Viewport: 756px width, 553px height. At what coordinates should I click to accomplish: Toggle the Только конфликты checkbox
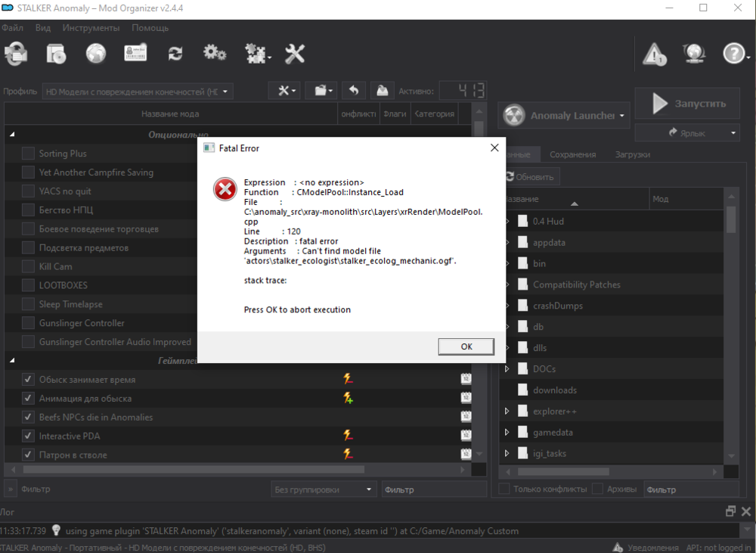tap(503, 489)
